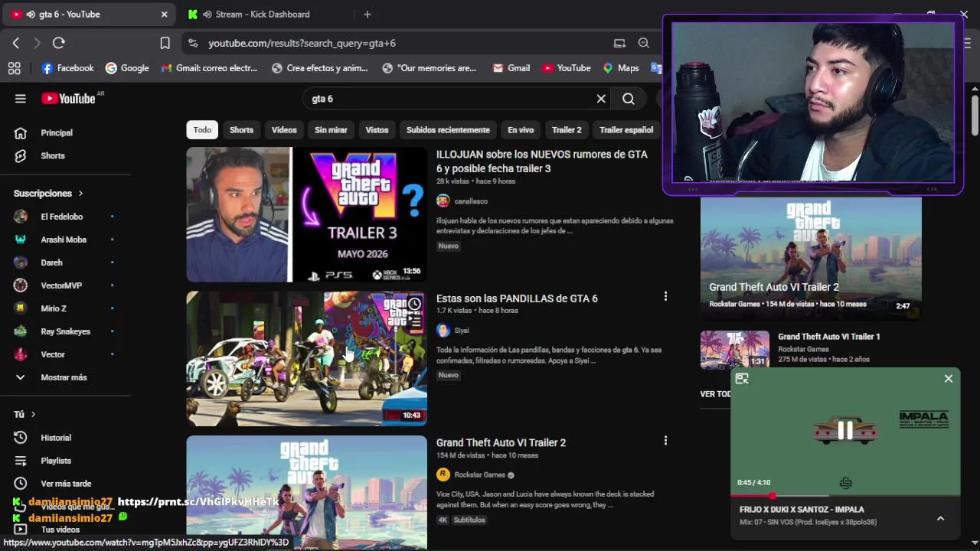Open Maps bookmark
The image size is (980, 551).
tap(620, 68)
